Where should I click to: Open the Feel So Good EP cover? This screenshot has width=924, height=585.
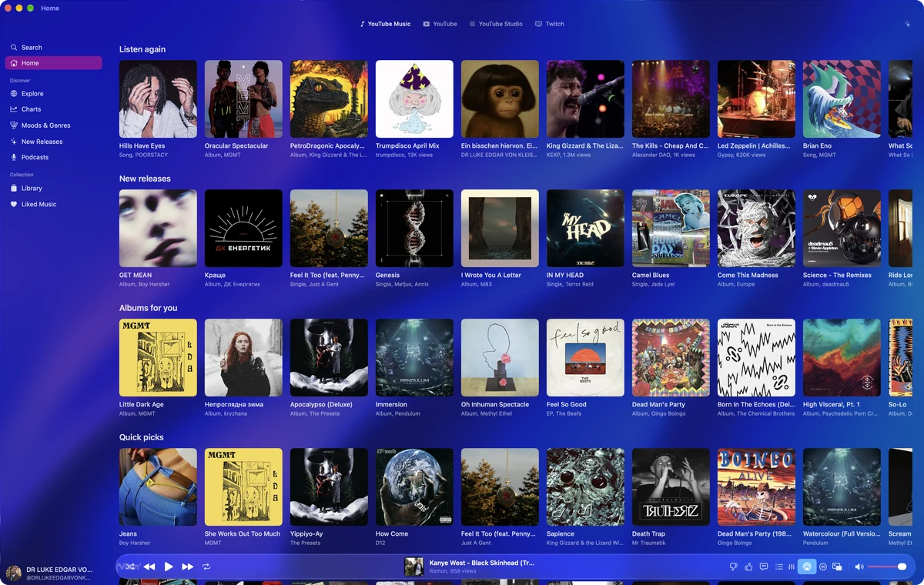(585, 358)
